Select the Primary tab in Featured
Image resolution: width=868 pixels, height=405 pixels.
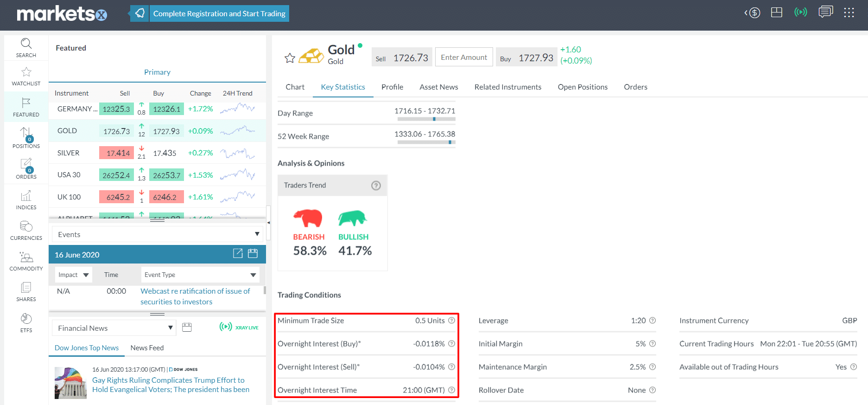pyautogui.click(x=157, y=72)
